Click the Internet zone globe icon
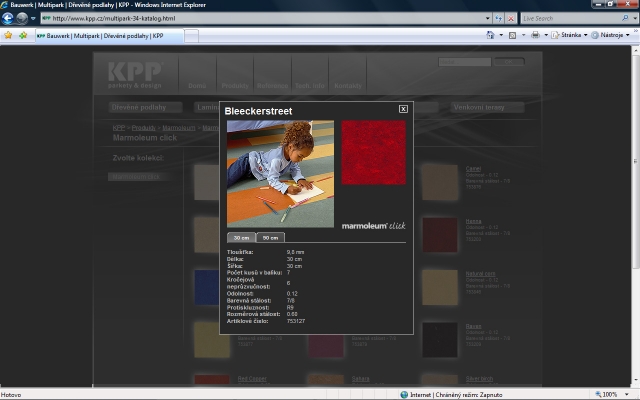Image resolution: width=640 pixels, height=400 pixels. click(x=404, y=395)
